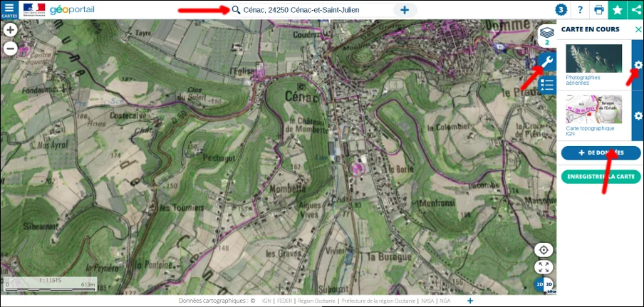Click the la Burague label on map
This screenshot has height=307, width=644.
click(x=390, y=256)
